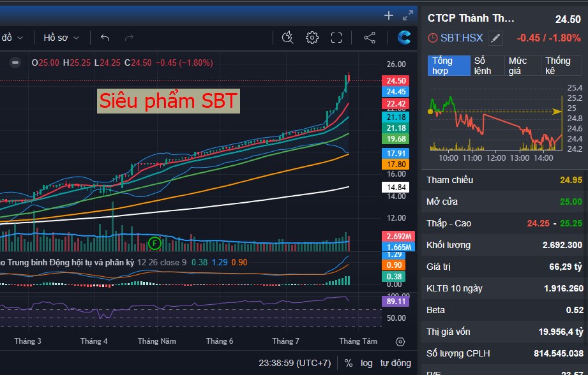588x375 pixels.
Task: Share the chart
Action: (370, 38)
